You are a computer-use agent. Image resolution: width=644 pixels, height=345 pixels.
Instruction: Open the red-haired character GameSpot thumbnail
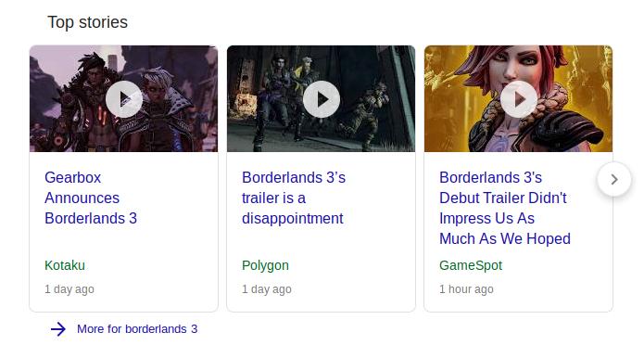pos(518,98)
